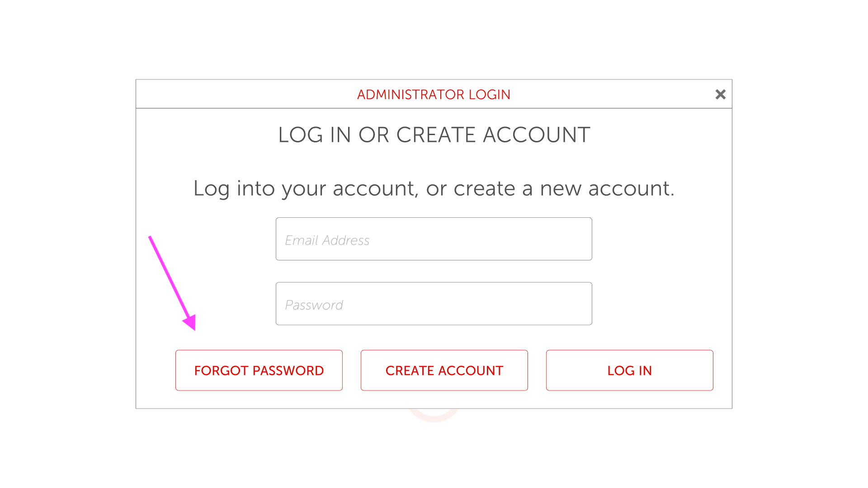Select the 'Email Address' placeholder text
Image resolution: width=868 pixels, height=488 pixels.
327,240
